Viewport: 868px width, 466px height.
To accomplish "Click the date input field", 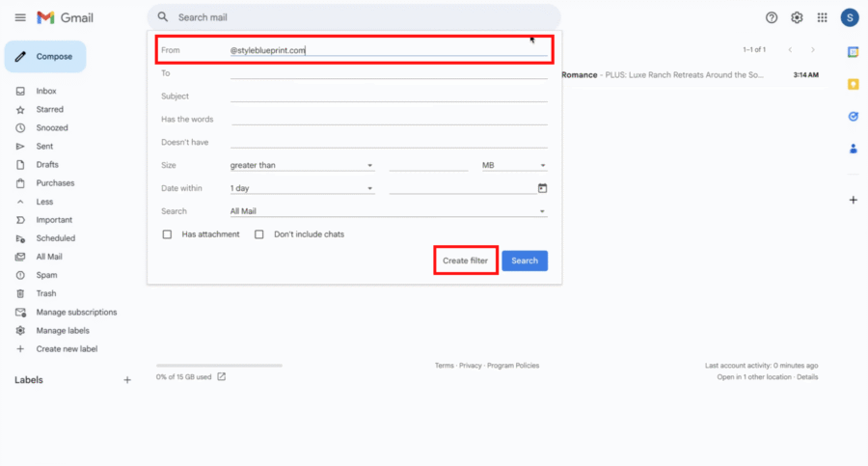I will [463, 188].
